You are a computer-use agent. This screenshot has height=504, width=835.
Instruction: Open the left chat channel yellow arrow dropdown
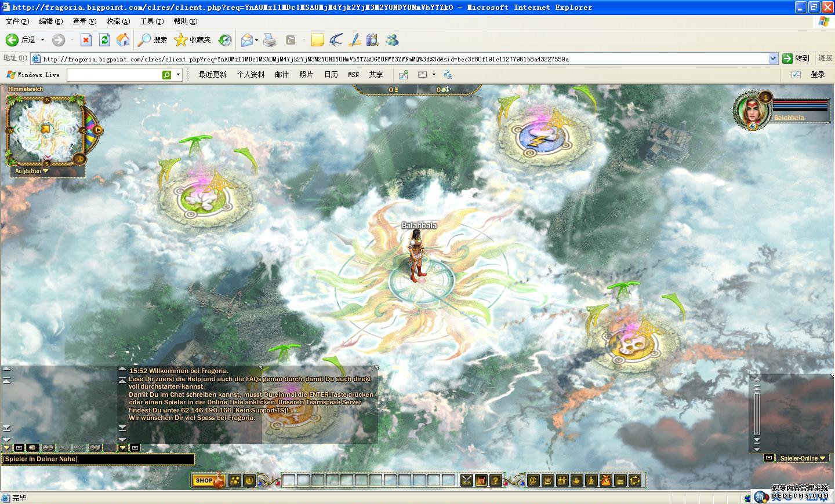6,448
